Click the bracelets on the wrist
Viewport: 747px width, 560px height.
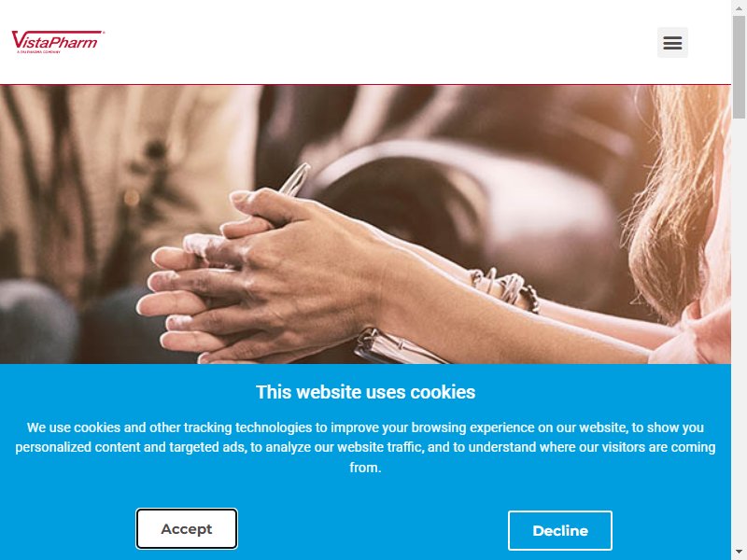tap(505, 288)
